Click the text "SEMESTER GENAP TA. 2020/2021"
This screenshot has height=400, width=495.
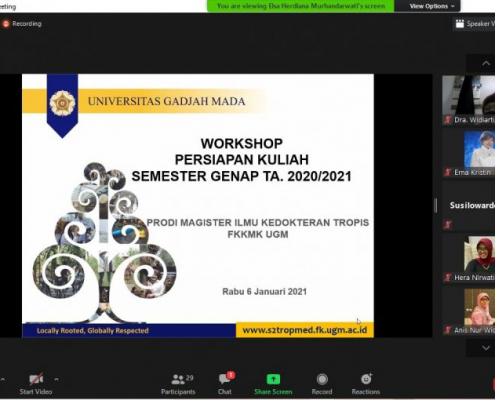tap(242, 176)
